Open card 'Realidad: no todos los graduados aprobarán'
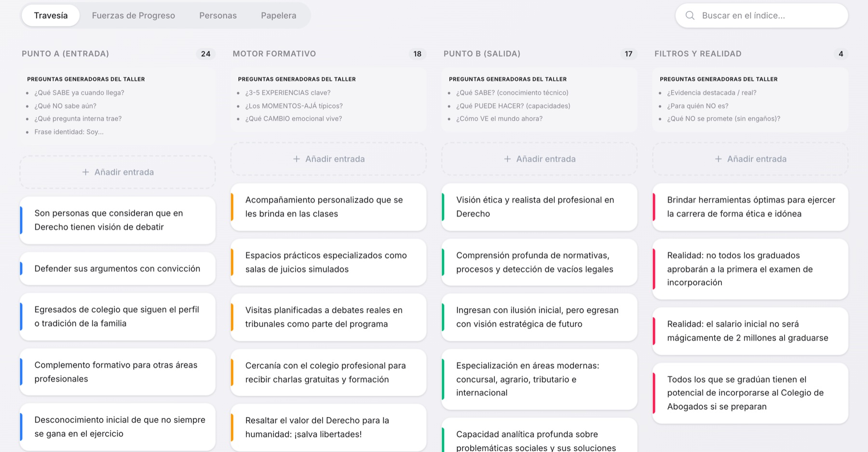This screenshot has width=868, height=452. (x=750, y=269)
